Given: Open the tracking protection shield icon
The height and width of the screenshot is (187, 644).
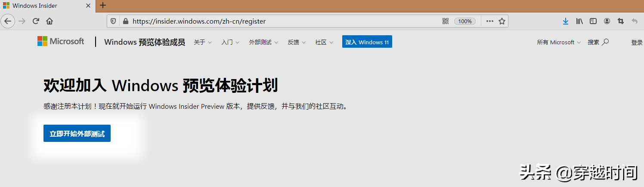Looking at the screenshot, I should [x=114, y=21].
